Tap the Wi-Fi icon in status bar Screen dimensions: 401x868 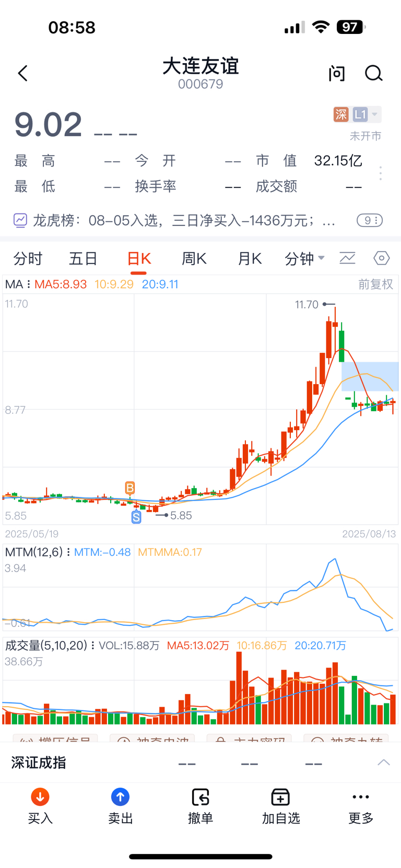(321, 27)
